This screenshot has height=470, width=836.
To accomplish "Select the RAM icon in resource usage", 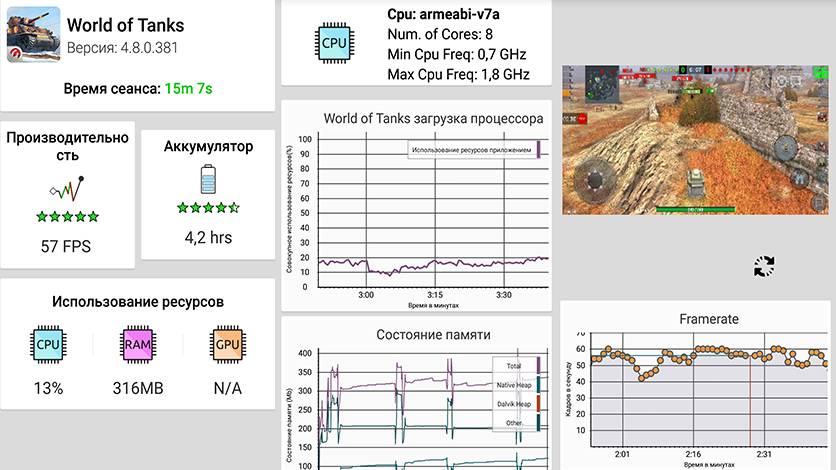I will click(137, 345).
